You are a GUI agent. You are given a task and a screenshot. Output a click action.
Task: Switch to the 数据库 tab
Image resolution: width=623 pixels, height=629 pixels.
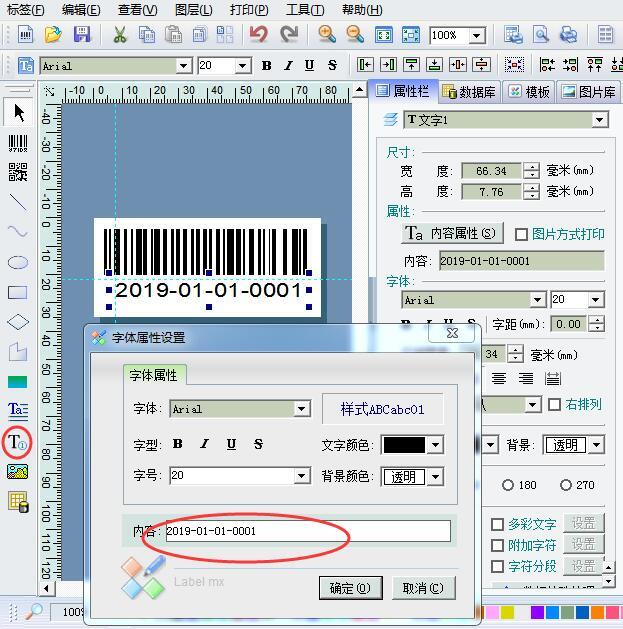(469, 92)
